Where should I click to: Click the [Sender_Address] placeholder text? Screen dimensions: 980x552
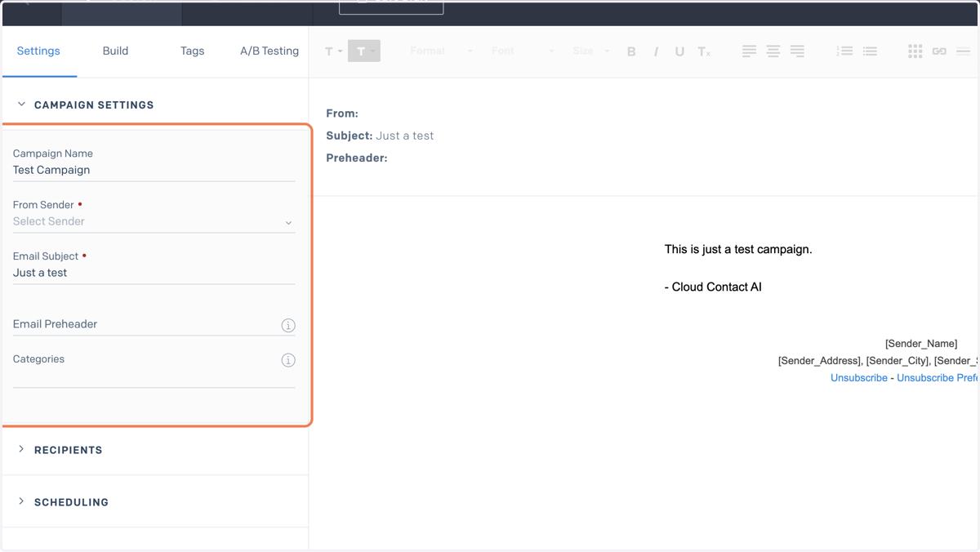tap(821, 361)
